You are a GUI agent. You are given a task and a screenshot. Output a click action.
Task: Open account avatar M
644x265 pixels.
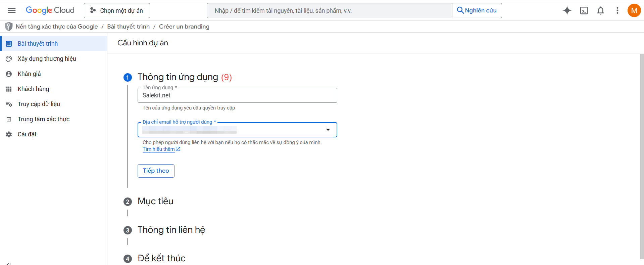point(634,10)
